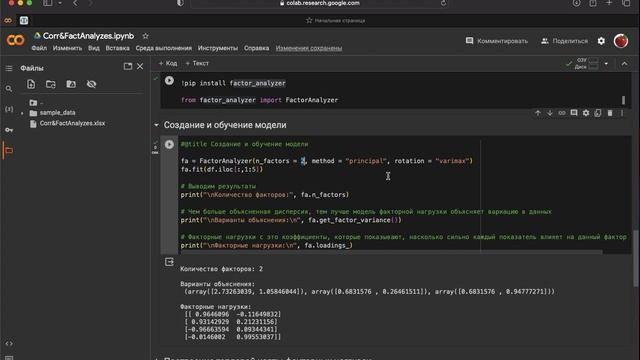Select the sample_data folder
The height and width of the screenshot is (360, 640).
pos(52,113)
